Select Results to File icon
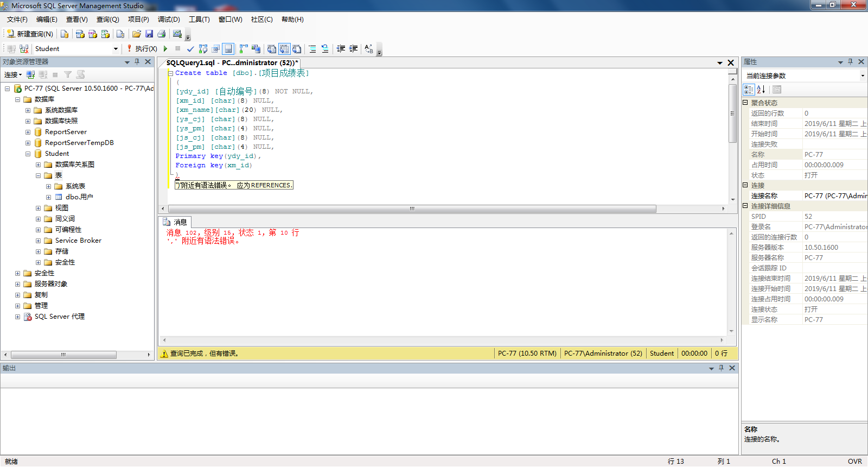868x467 pixels. [297, 49]
